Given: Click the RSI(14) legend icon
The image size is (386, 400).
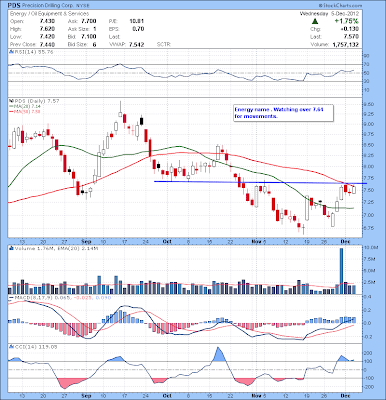Looking at the screenshot, I should tap(11, 52).
